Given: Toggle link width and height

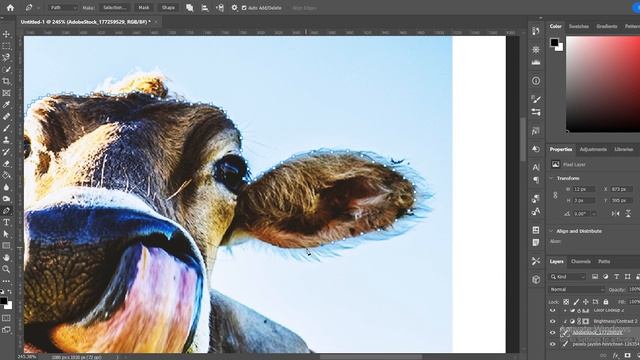Looking at the screenshot, I should pos(555,195).
